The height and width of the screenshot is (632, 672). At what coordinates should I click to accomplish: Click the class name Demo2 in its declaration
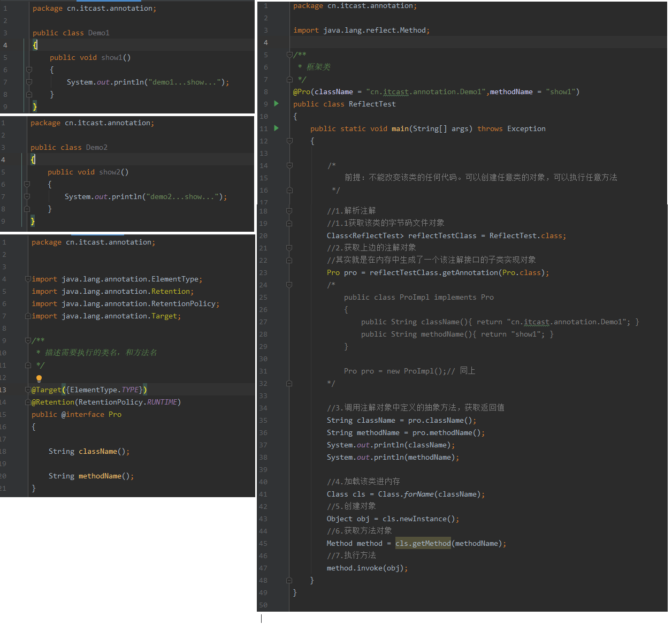click(x=96, y=147)
